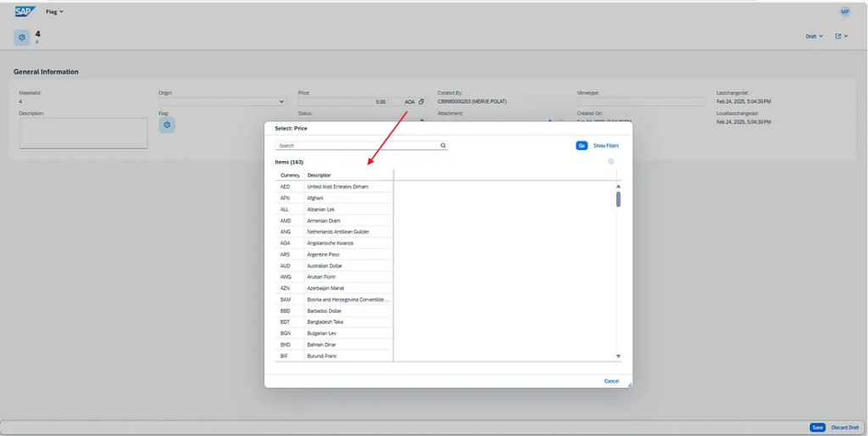Click the search magnifier icon
868x436 pixels.
click(x=443, y=146)
